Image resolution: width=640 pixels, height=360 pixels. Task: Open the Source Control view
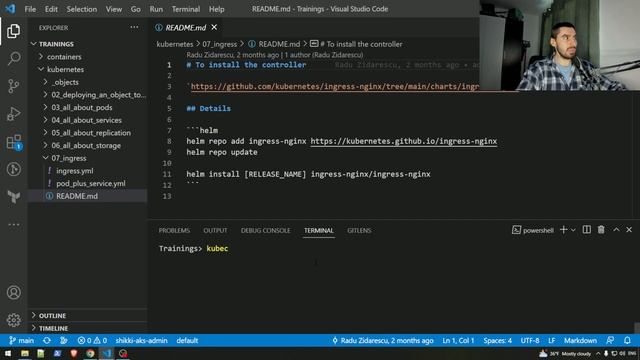13,86
